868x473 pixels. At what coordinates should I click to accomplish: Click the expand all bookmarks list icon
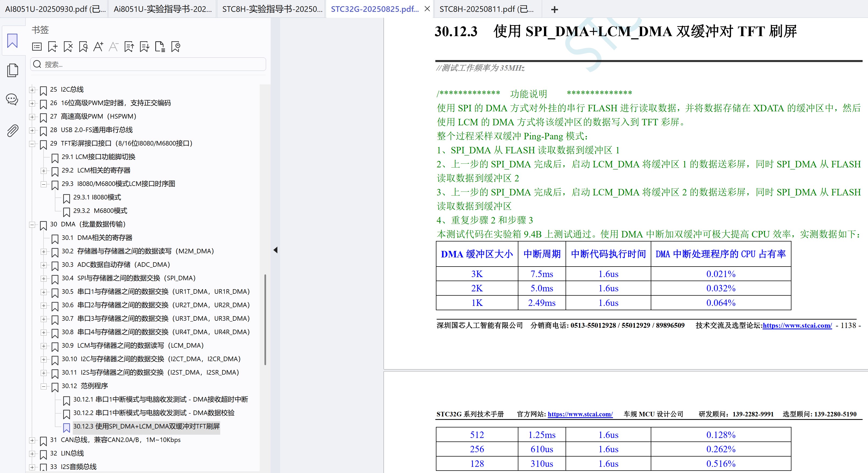(37, 46)
